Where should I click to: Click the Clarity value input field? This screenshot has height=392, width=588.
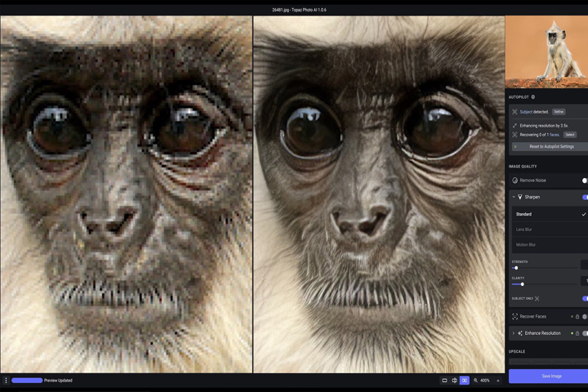pyautogui.click(x=584, y=281)
